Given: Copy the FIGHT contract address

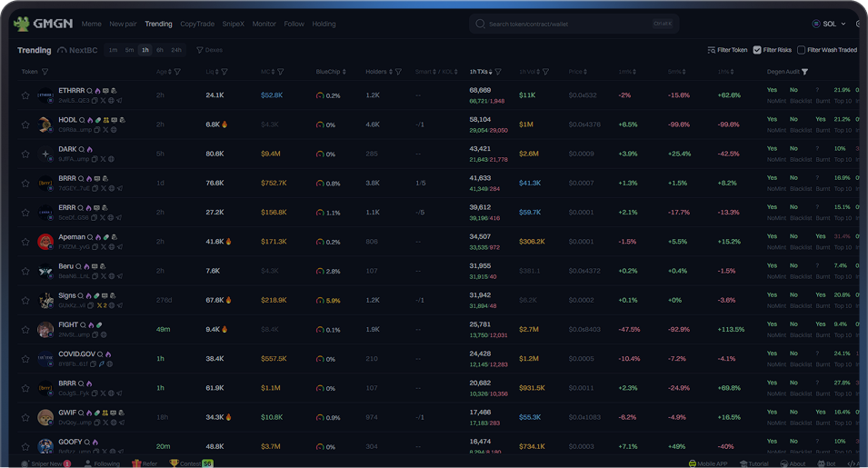Looking at the screenshot, I should click(x=95, y=334).
